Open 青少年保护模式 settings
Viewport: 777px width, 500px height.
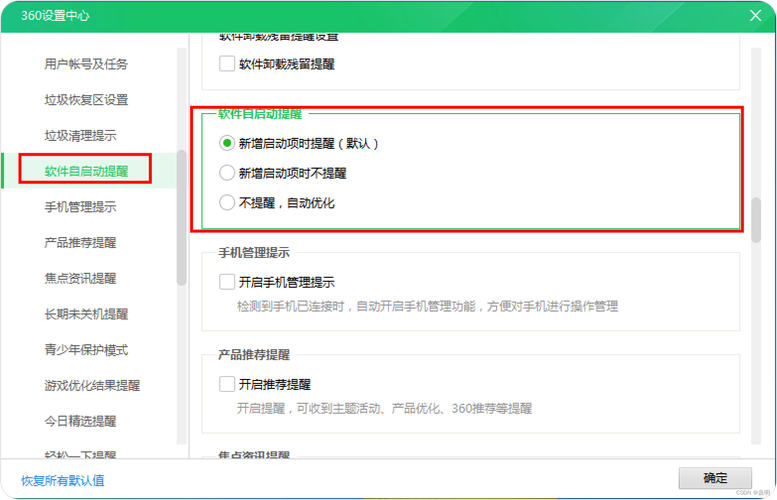point(86,350)
